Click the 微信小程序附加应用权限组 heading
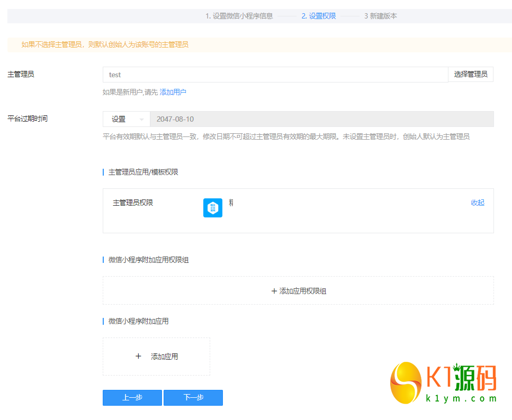Image resolution: width=512 pixels, height=420 pixels. click(x=149, y=260)
